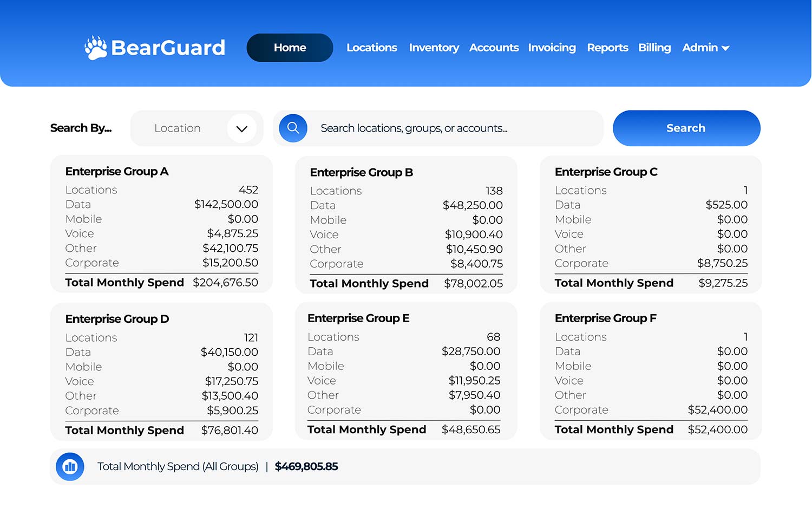The image size is (812, 508).
Task: Open Enterprise Group F card title
Action: click(x=606, y=318)
